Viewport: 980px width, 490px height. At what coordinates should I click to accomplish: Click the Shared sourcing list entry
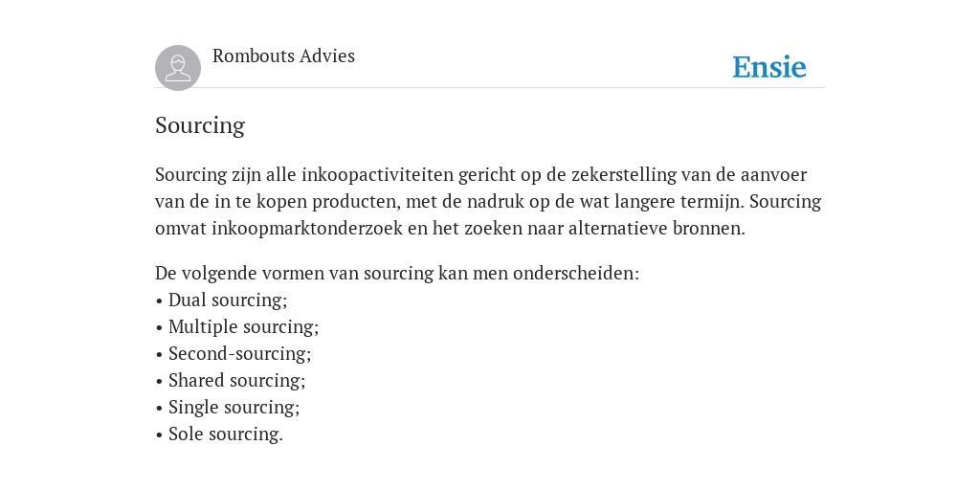point(230,381)
